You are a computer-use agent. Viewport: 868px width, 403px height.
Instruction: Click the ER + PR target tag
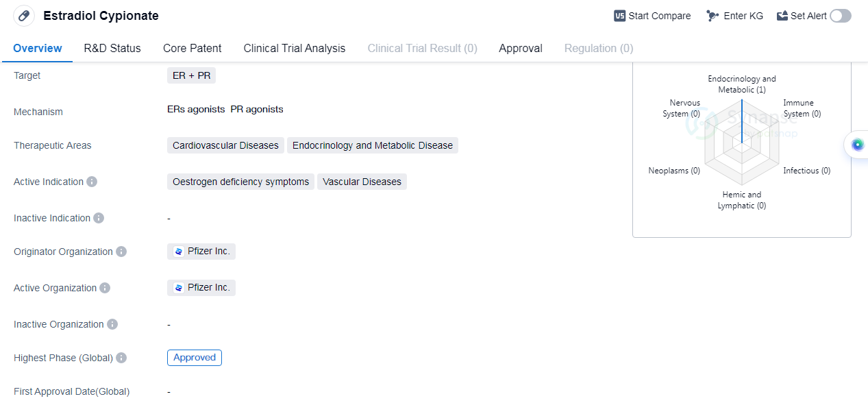coord(191,75)
